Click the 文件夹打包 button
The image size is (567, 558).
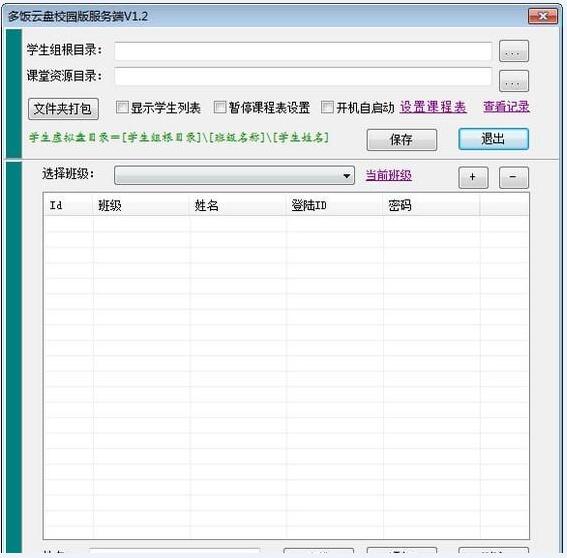[x=63, y=109]
